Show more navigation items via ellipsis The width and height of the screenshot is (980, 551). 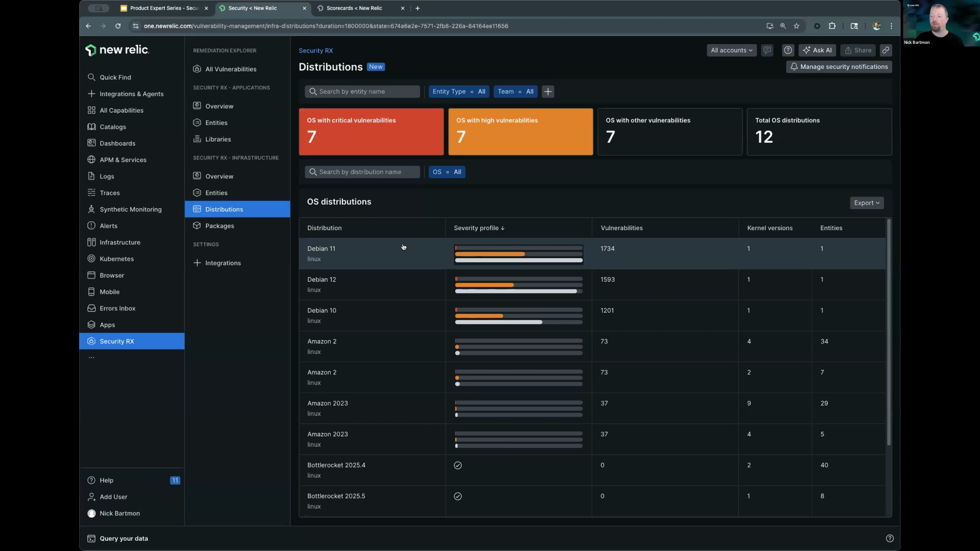91,358
